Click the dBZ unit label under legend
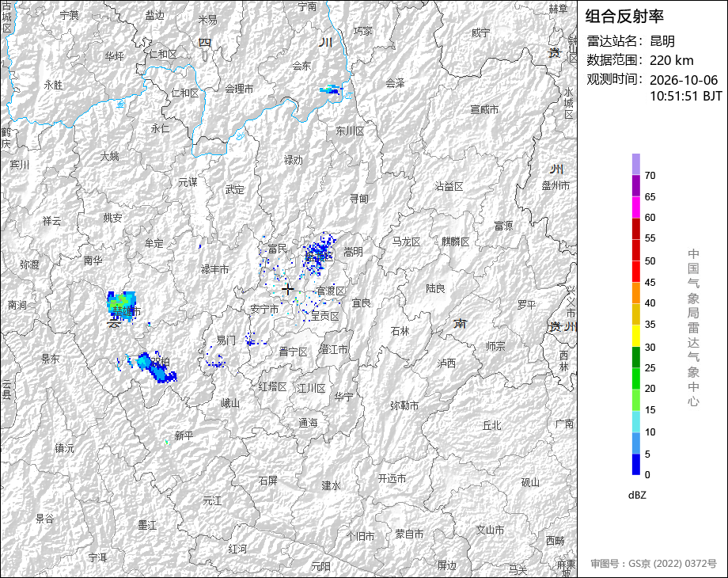The width and height of the screenshot is (728, 578). [637, 496]
